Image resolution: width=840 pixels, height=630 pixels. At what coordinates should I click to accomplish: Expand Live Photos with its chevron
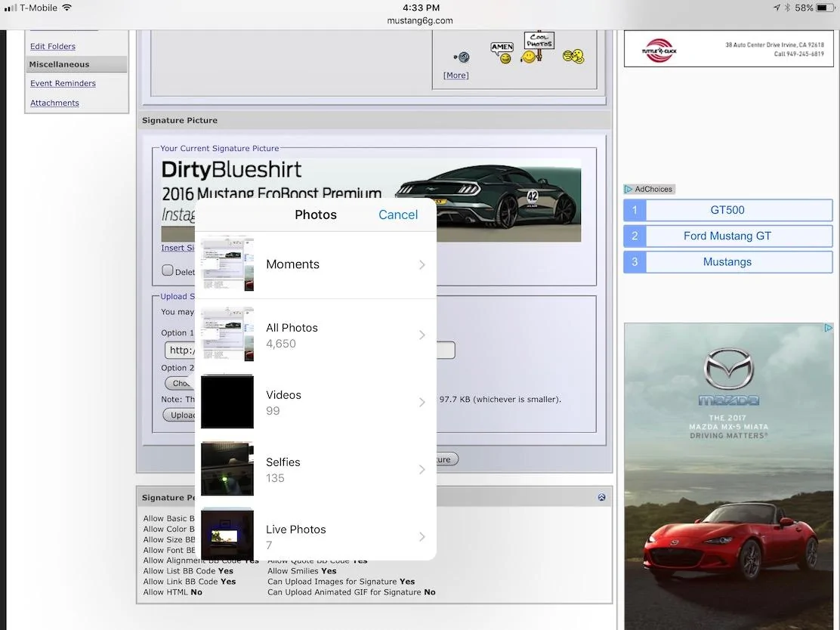(x=422, y=536)
